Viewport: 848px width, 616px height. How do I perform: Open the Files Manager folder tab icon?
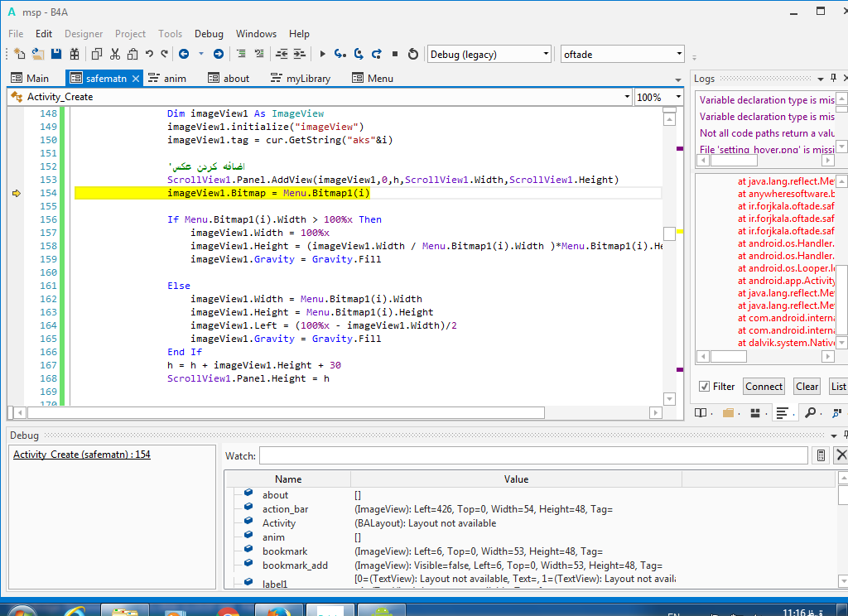coord(728,412)
